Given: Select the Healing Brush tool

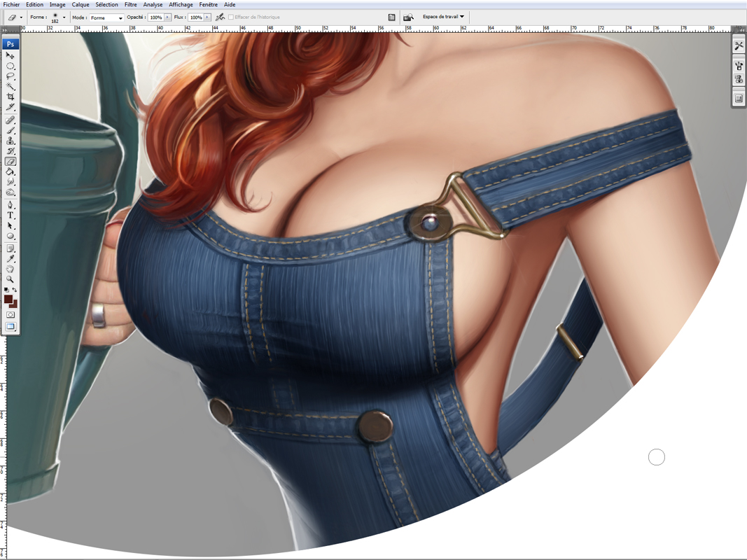Looking at the screenshot, I should click(10, 120).
